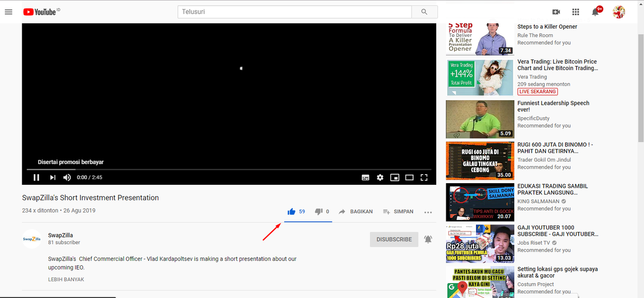Open the account avatar menu
The image size is (644, 298).
click(x=619, y=12)
